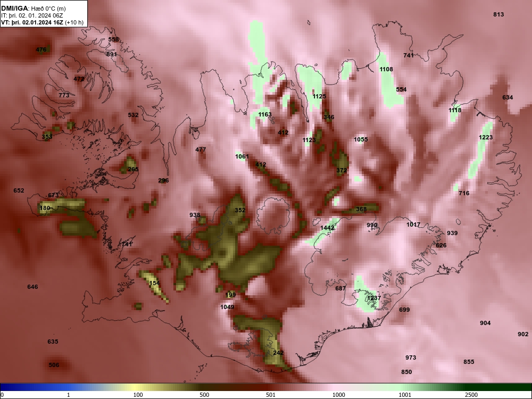Click the 199 value
The width and height of the screenshot is (532, 399).
231,295
